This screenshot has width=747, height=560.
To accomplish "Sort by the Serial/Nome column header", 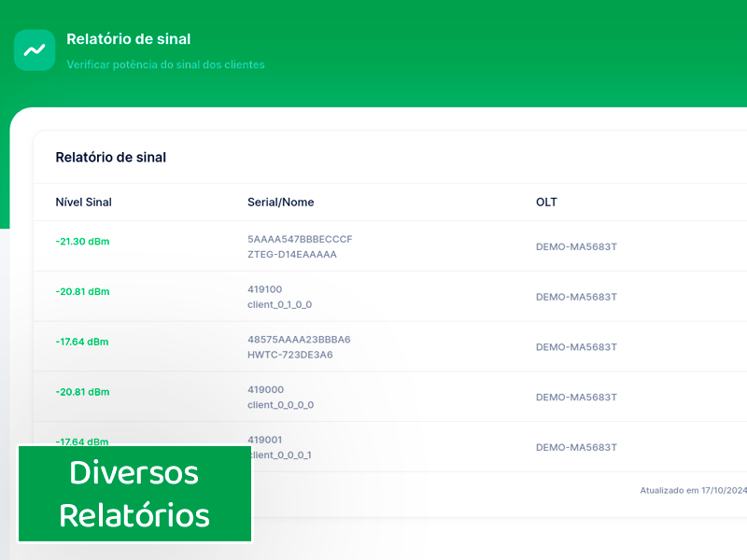I will (x=280, y=203).
